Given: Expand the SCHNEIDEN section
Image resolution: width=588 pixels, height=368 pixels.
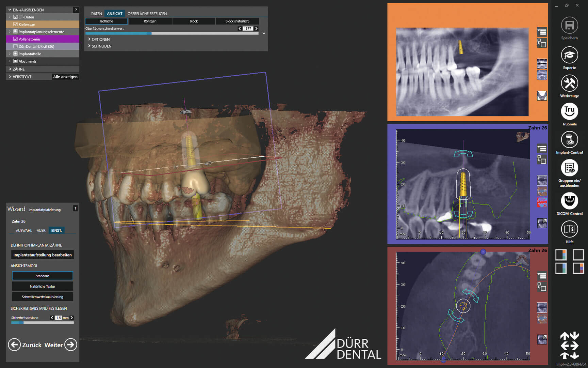Looking at the screenshot, I should coord(101,46).
